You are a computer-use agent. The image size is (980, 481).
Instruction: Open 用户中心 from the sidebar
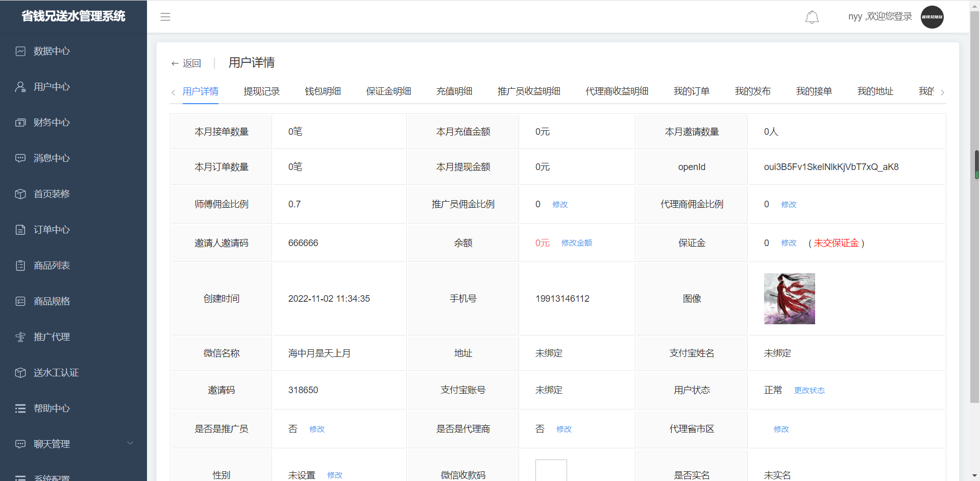coord(52,87)
